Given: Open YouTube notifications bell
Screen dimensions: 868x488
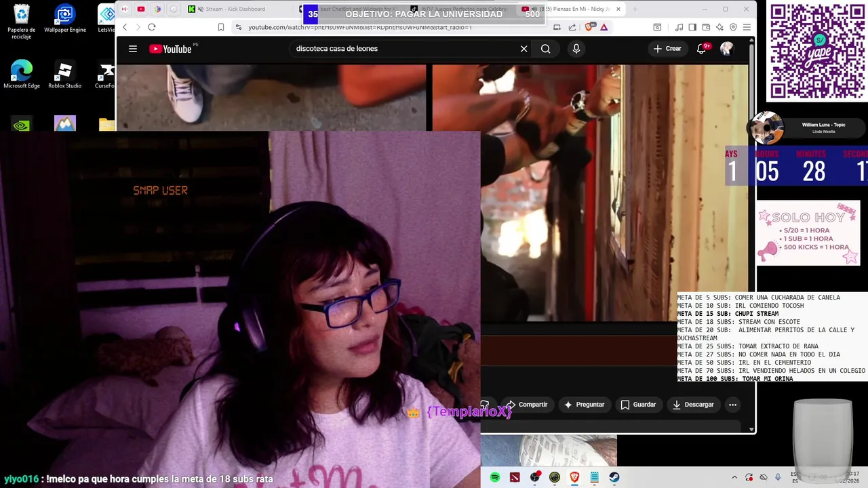Looking at the screenshot, I should 702,49.
